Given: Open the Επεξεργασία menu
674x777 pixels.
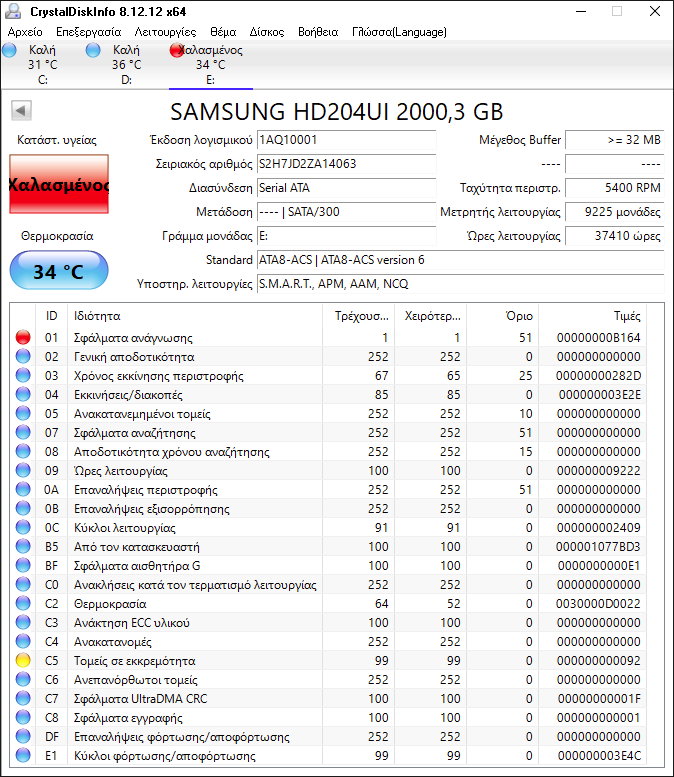Looking at the screenshot, I should (89, 32).
